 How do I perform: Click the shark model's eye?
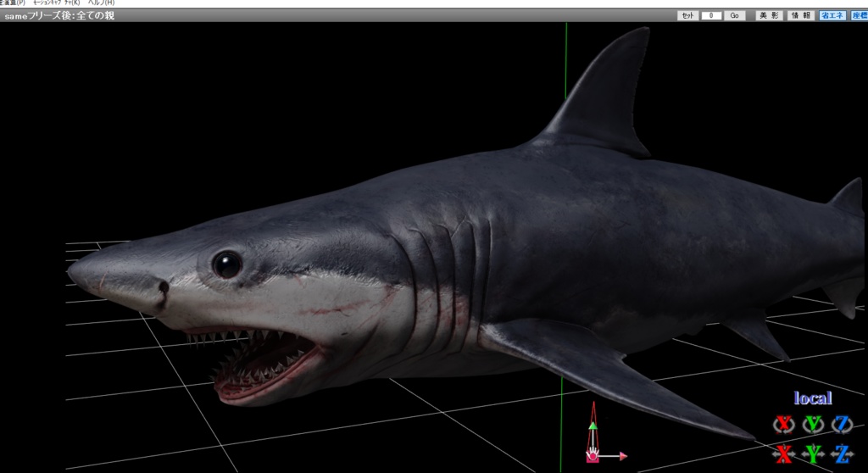tap(227, 264)
